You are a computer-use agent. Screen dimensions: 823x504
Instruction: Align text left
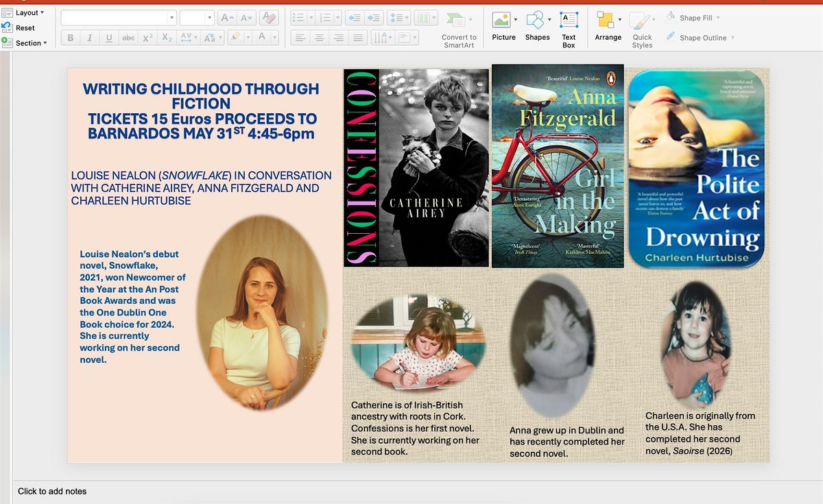coord(300,38)
